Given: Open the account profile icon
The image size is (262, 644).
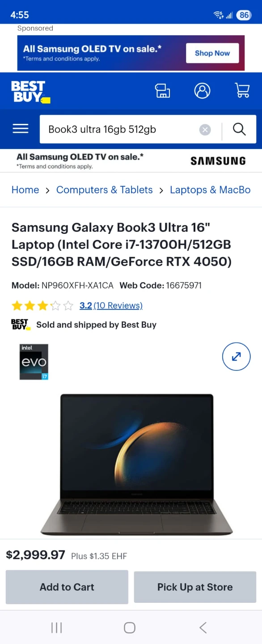Looking at the screenshot, I should click(202, 91).
